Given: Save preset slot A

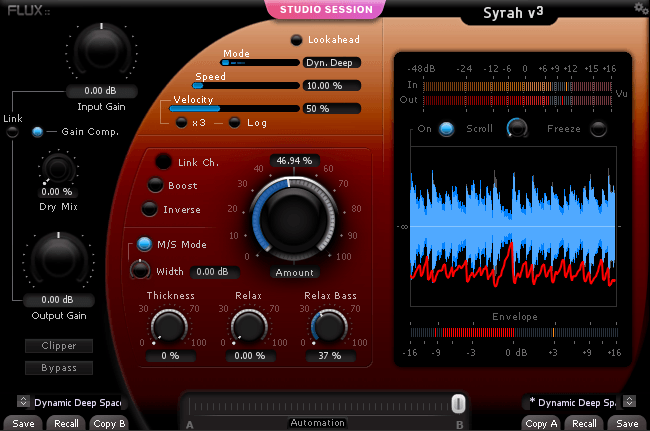Looking at the screenshot, I should (23, 424).
